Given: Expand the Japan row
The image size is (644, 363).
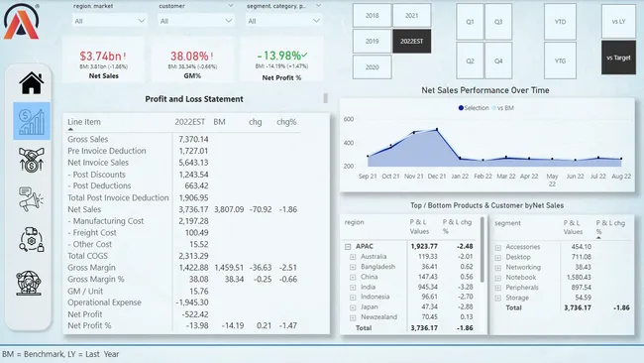Looking at the screenshot, I should pyautogui.click(x=353, y=307).
